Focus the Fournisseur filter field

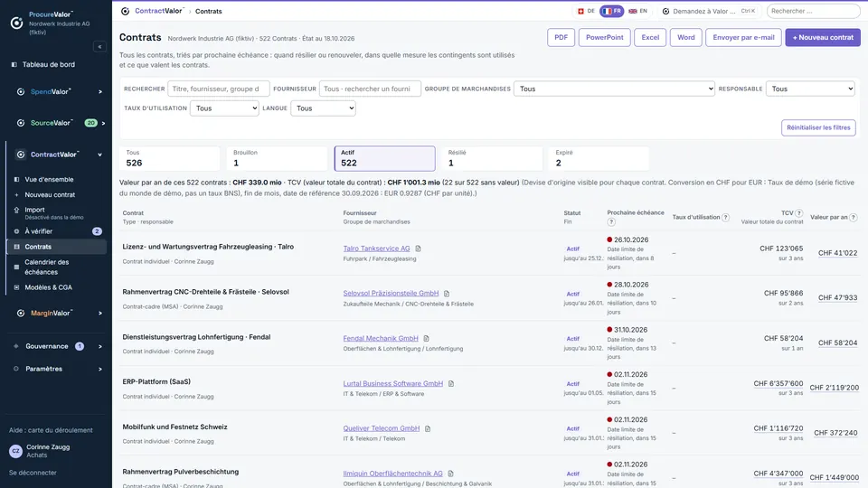(370, 89)
